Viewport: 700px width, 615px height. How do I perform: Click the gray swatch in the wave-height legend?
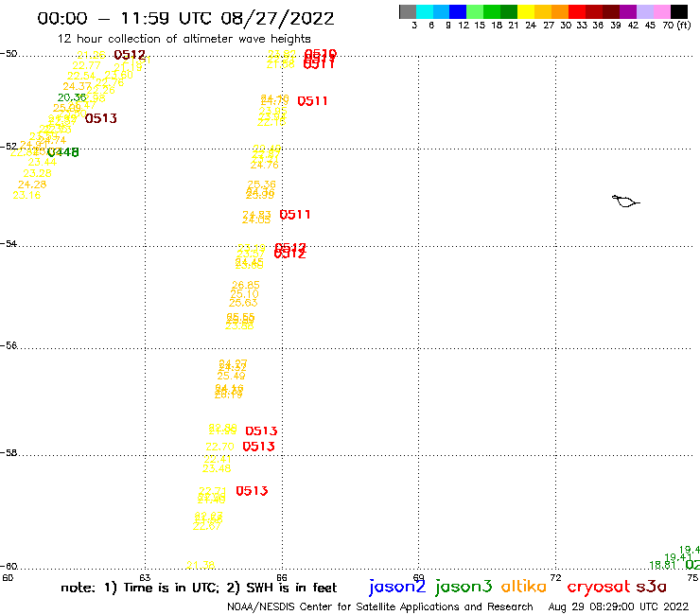408,11
